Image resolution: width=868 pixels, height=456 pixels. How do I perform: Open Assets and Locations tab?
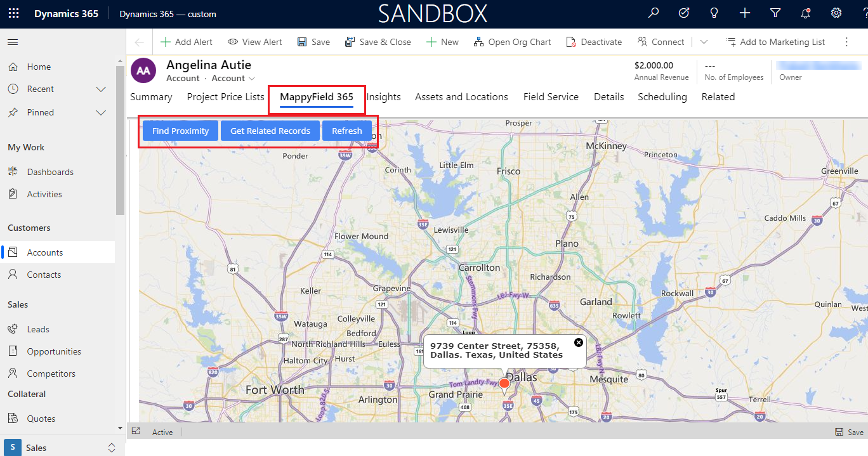pyautogui.click(x=461, y=97)
